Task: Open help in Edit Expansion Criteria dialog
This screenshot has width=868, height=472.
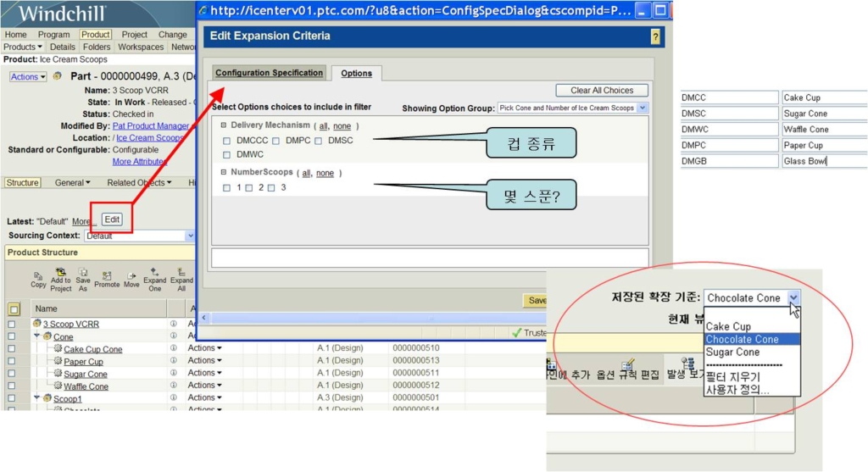Action: coord(655,36)
